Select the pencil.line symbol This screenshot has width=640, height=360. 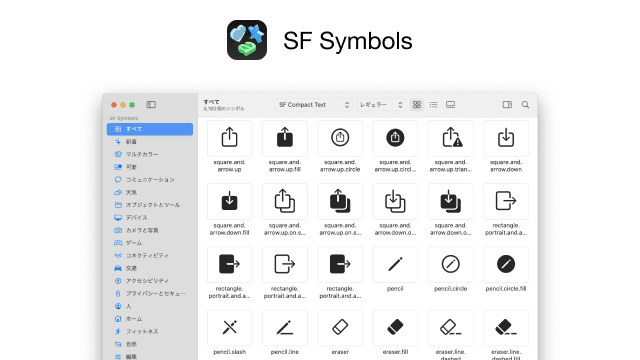[284, 328]
